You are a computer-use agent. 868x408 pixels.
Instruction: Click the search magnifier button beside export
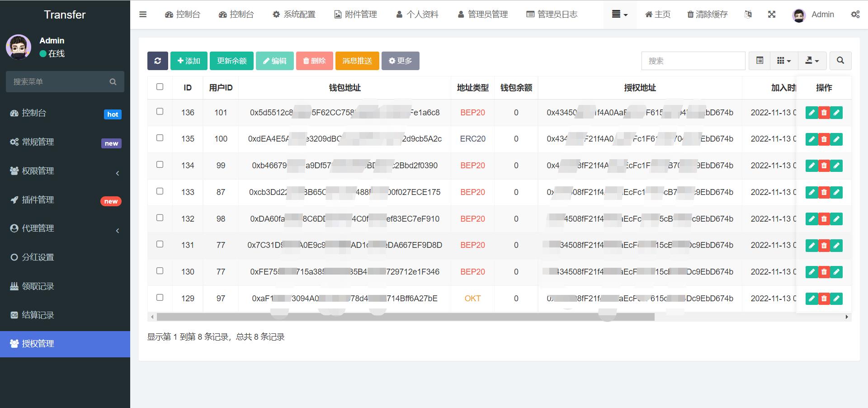pyautogui.click(x=840, y=61)
